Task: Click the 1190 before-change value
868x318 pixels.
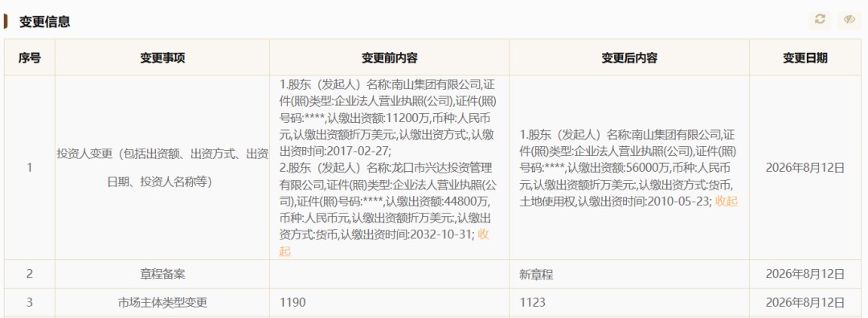Action: (x=293, y=303)
